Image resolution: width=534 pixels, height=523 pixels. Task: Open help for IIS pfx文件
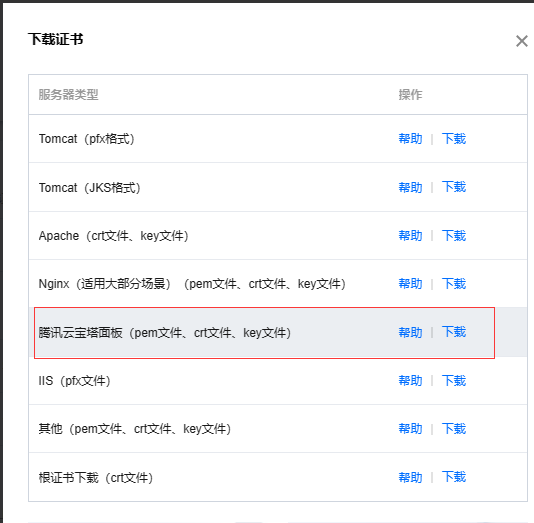410,381
